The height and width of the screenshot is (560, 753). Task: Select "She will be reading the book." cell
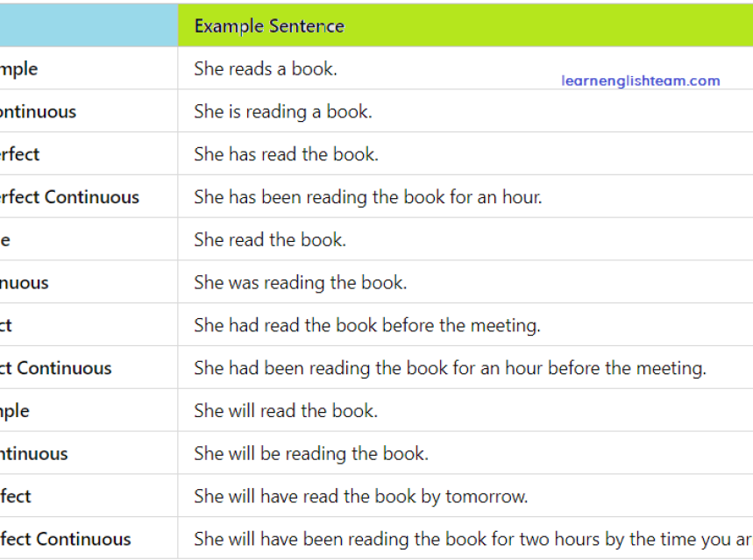pyautogui.click(x=311, y=454)
